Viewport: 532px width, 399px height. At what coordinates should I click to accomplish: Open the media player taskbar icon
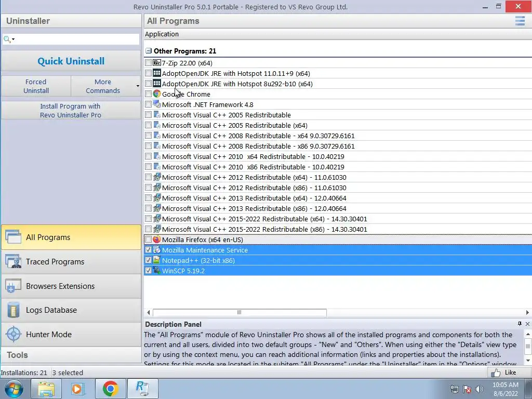point(78,389)
